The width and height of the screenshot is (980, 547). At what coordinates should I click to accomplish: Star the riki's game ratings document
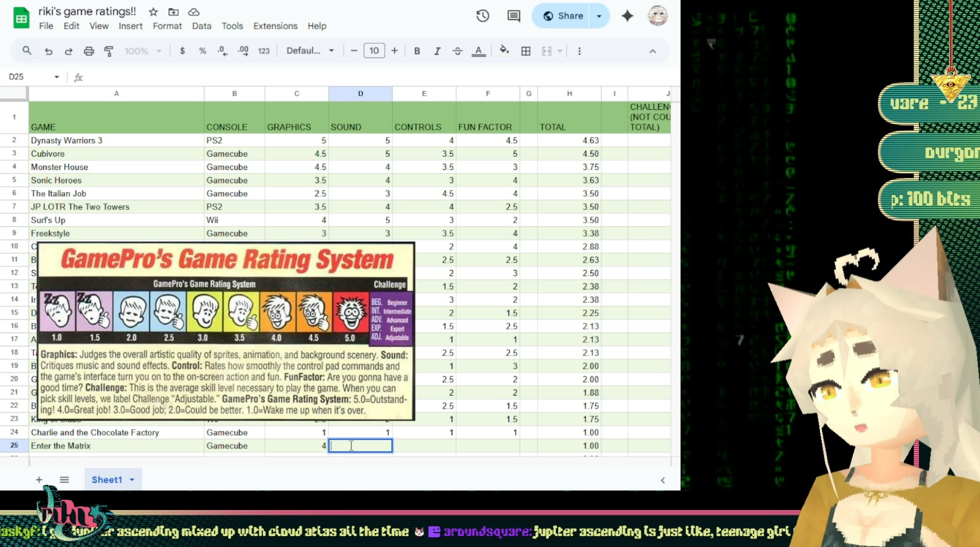point(153,11)
